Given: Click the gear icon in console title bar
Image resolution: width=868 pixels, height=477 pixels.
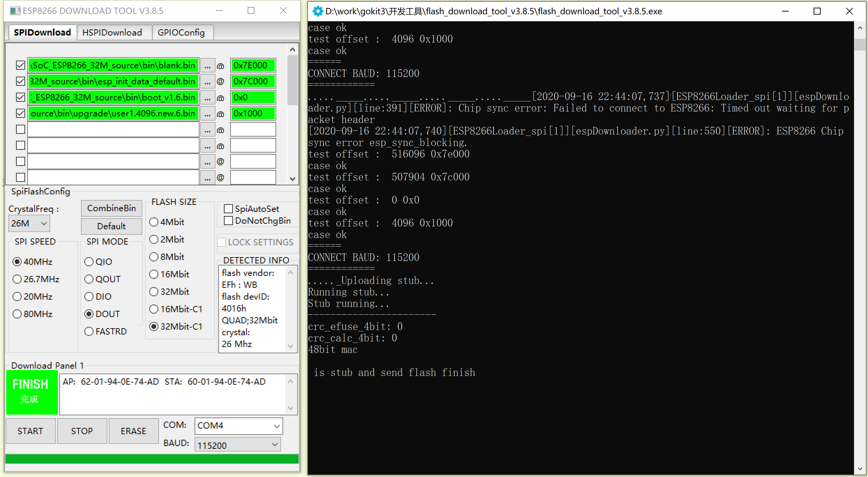Looking at the screenshot, I should tap(317, 11).
